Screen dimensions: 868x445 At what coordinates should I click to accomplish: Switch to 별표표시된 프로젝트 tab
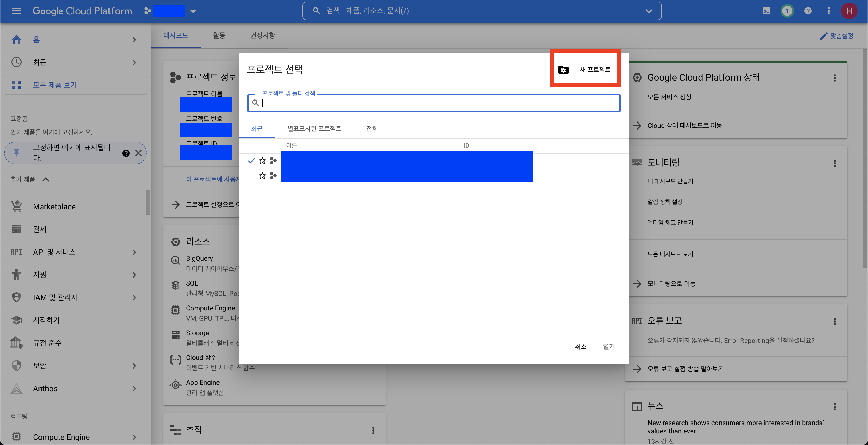314,128
